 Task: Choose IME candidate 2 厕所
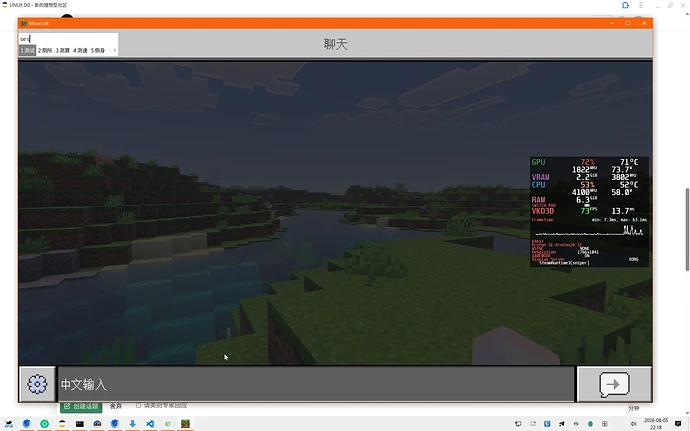tap(45, 51)
